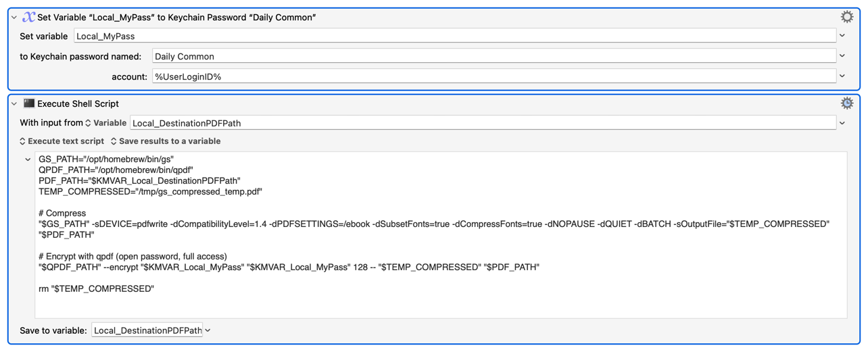Open Save to variable dropdown arrow

click(208, 330)
